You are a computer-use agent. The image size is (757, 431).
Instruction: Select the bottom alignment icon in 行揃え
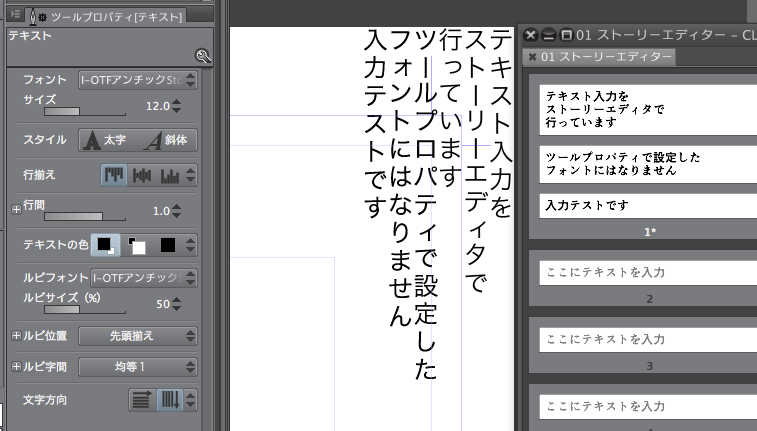coord(169,175)
